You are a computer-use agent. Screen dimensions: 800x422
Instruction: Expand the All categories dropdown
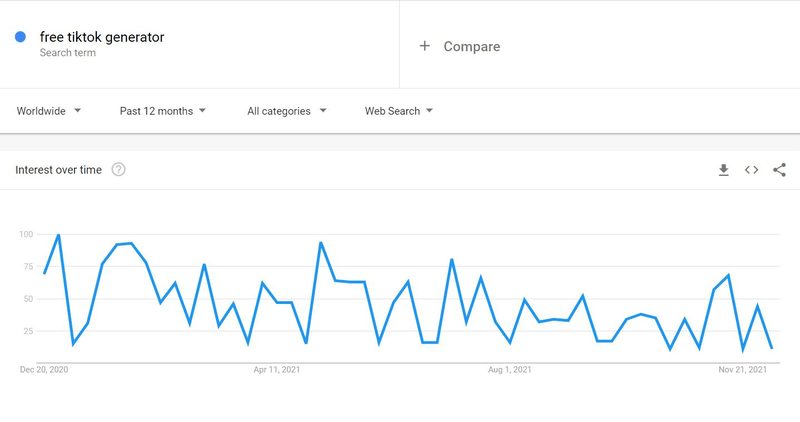[x=287, y=111]
